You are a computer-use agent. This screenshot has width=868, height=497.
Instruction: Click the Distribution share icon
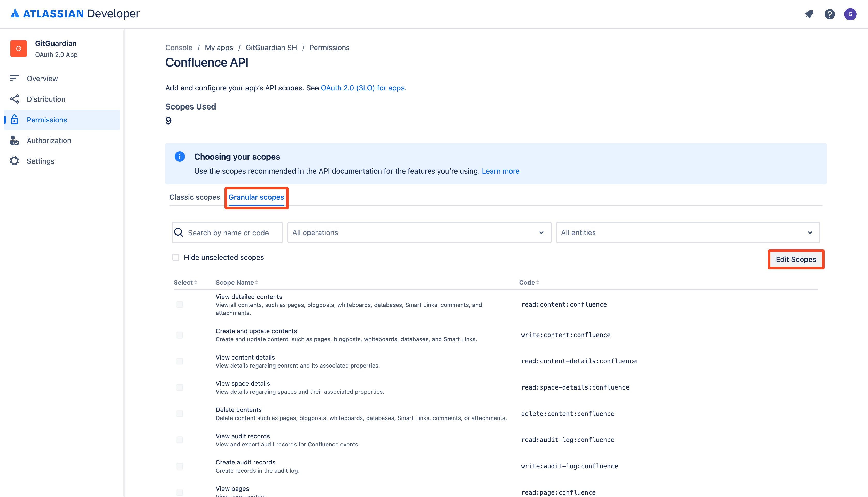coord(14,99)
